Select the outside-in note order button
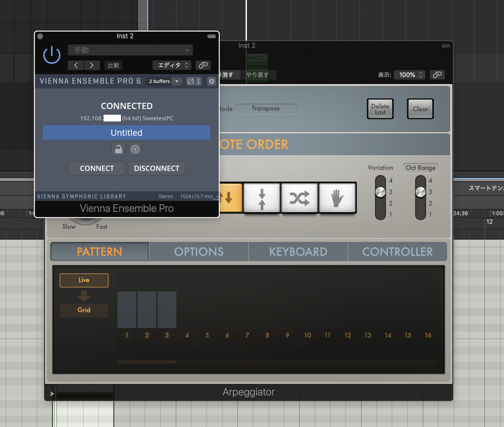Image resolution: width=504 pixels, height=427 pixels. coord(262,198)
